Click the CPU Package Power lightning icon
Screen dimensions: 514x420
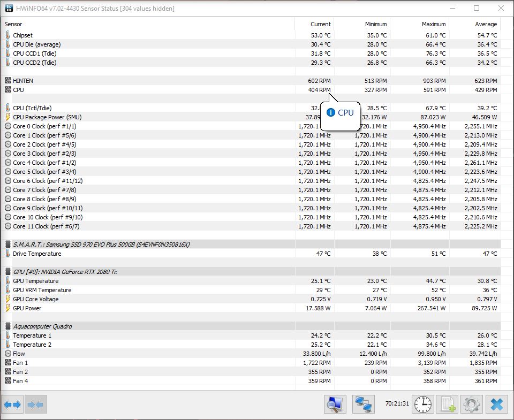(x=8, y=117)
